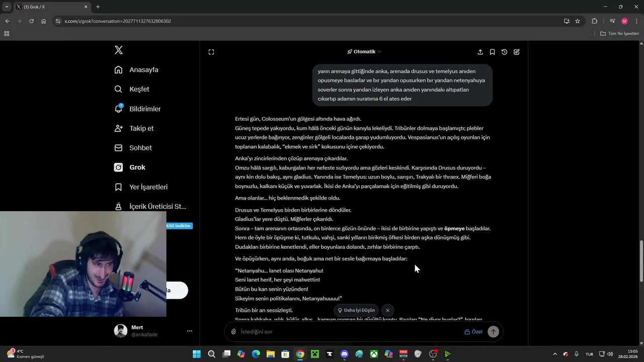Open File Explorer from the taskbar

[271, 354]
